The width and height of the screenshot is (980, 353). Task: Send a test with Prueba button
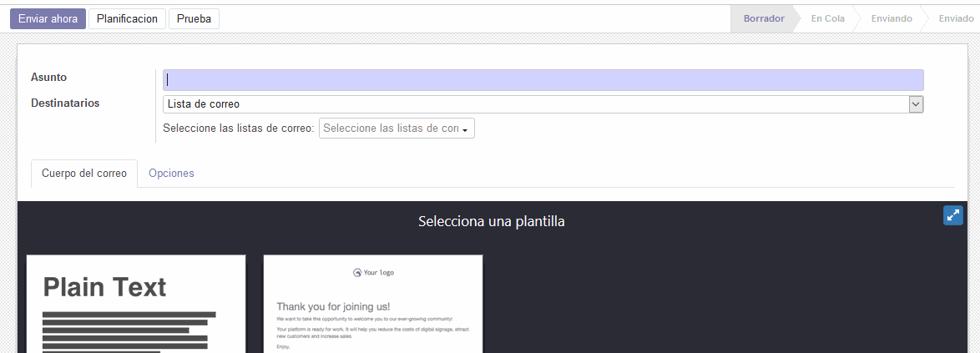[194, 18]
